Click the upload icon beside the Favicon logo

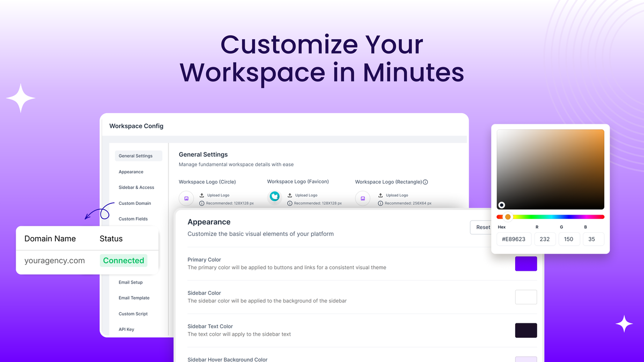tap(290, 195)
